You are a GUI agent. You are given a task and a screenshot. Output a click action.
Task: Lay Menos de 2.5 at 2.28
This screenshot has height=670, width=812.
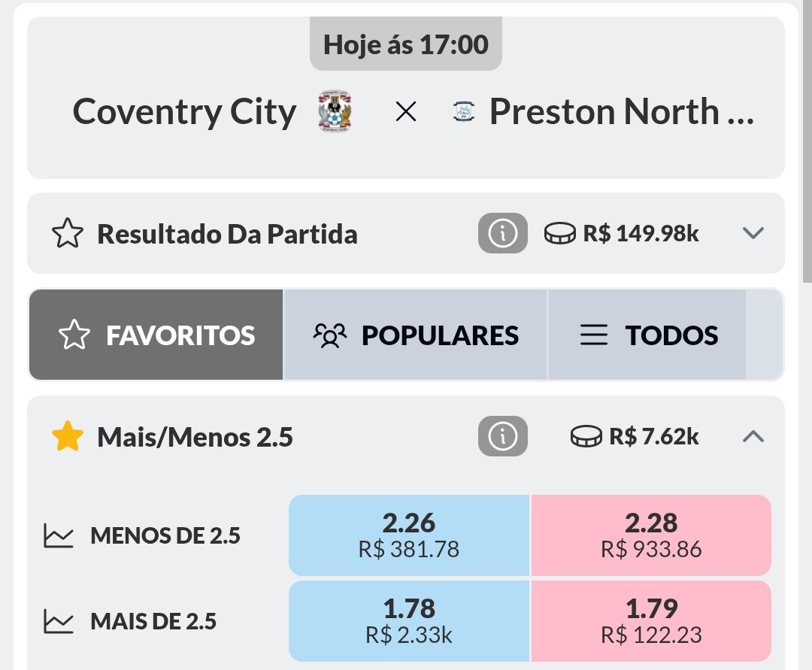pos(651,535)
